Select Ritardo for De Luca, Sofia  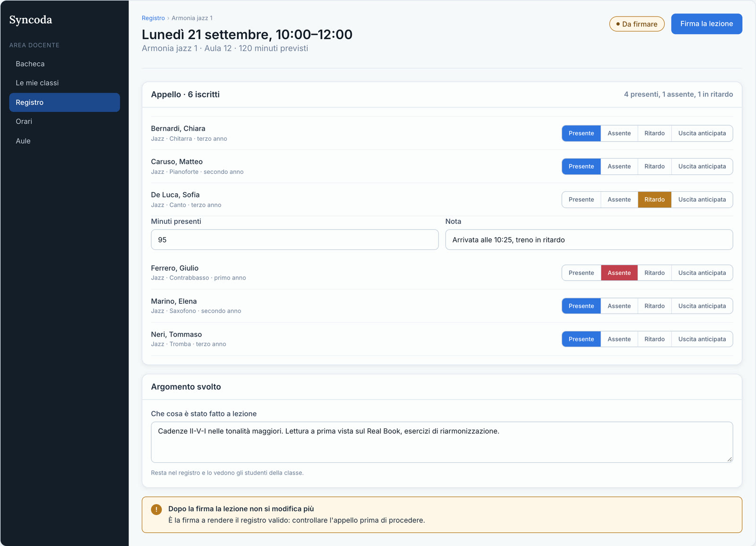pos(654,199)
